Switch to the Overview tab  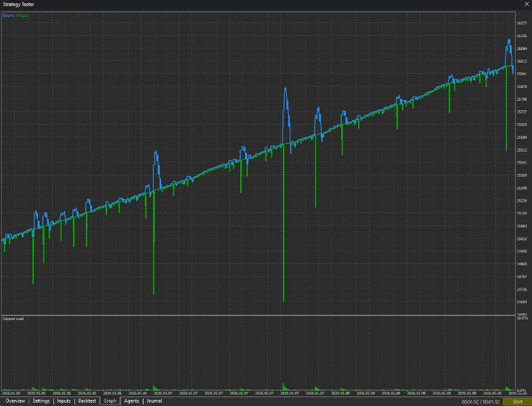[x=15, y=401]
